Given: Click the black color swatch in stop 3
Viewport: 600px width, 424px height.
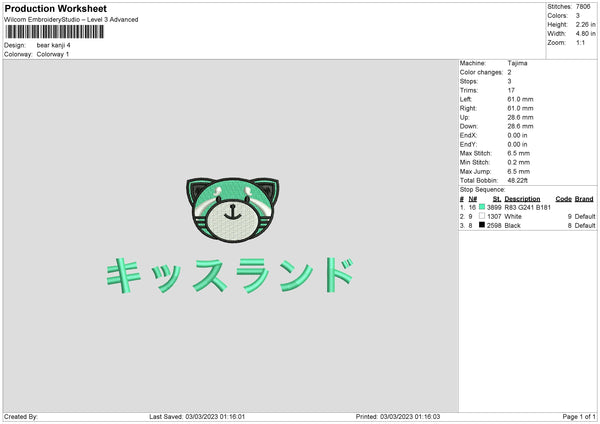Looking at the screenshot, I should coord(482,225).
